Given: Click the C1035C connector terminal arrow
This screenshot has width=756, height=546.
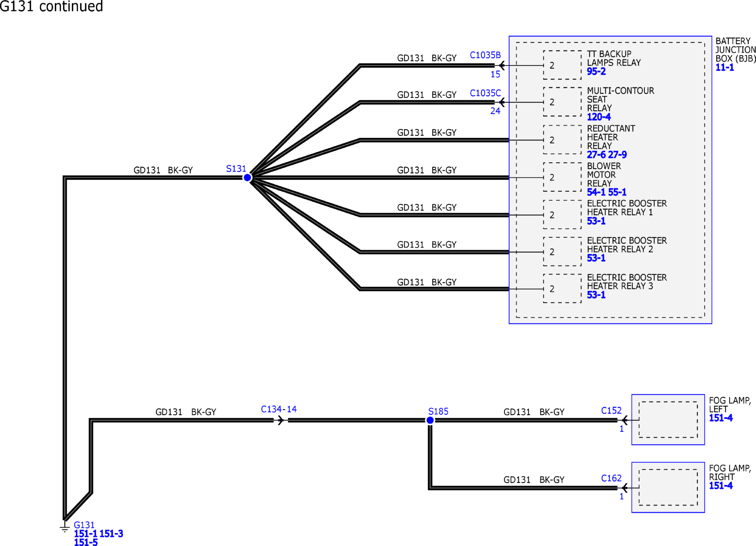Looking at the screenshot, I should pyautogui.click(x=502, y=102).
